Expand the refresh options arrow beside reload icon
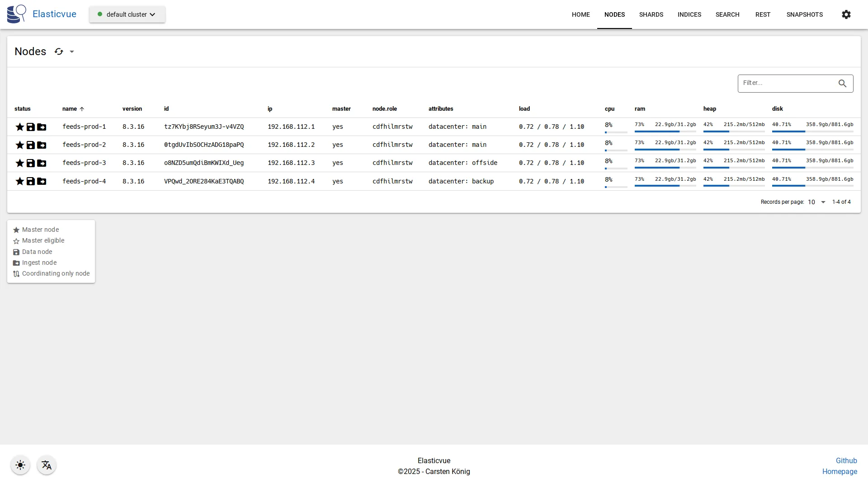The width and height of the screenshot is (868, 488). pos(72,52)
